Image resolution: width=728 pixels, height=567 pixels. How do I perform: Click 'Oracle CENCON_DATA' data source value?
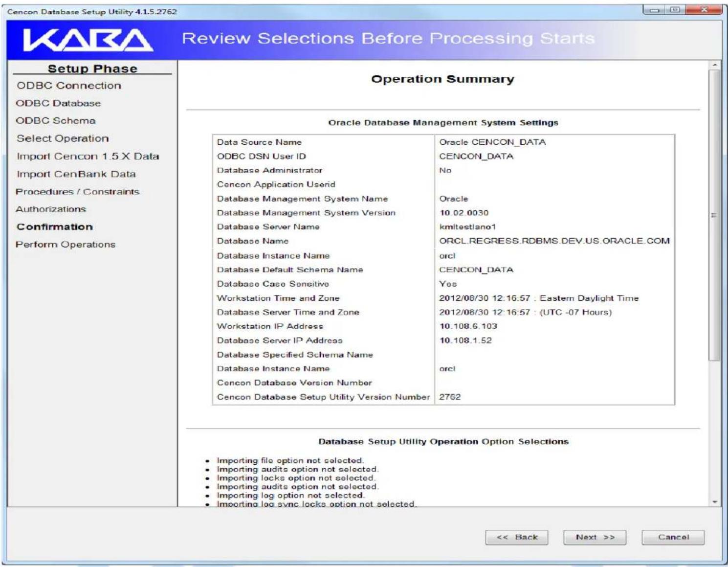tap(492, 142)
